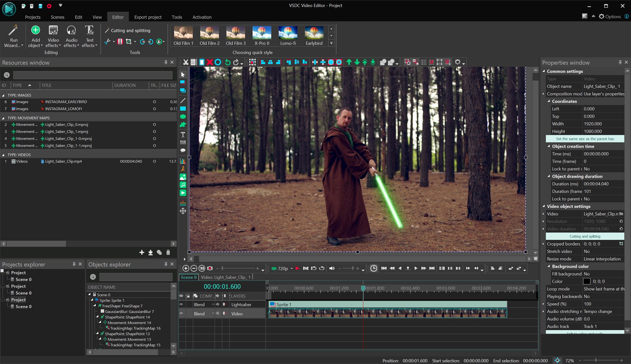Open Blend mode dropdown for Lightsaber layer
The width and height of the screenshot is (631, 364).
coord(213,304)
